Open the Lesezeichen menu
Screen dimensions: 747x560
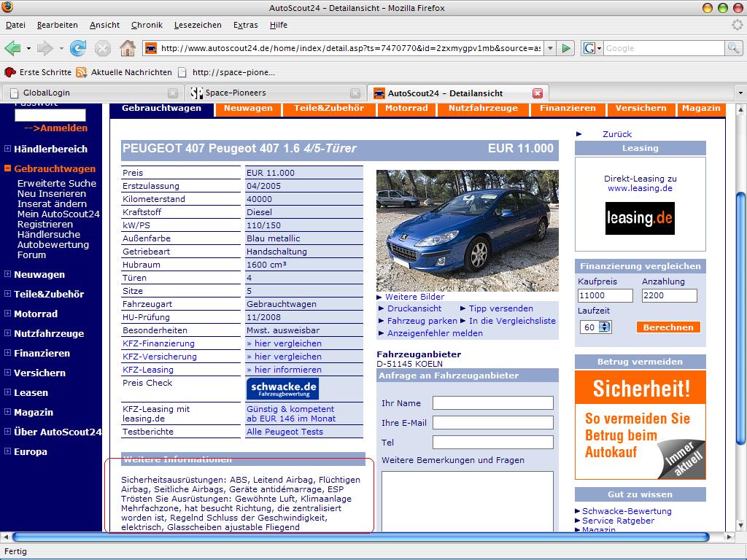point(198,25)
